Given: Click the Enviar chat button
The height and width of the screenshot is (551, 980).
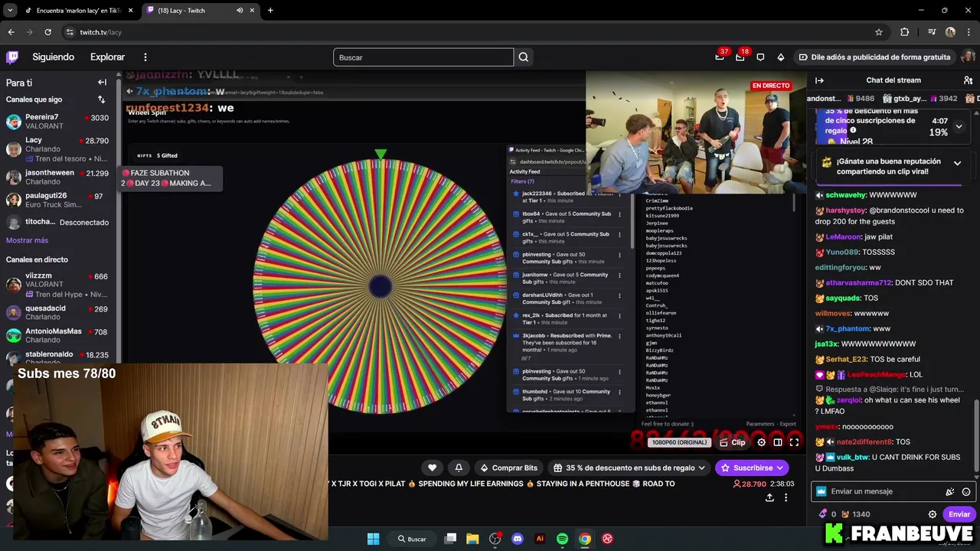Looking at the screenshot, I should 959,514.
